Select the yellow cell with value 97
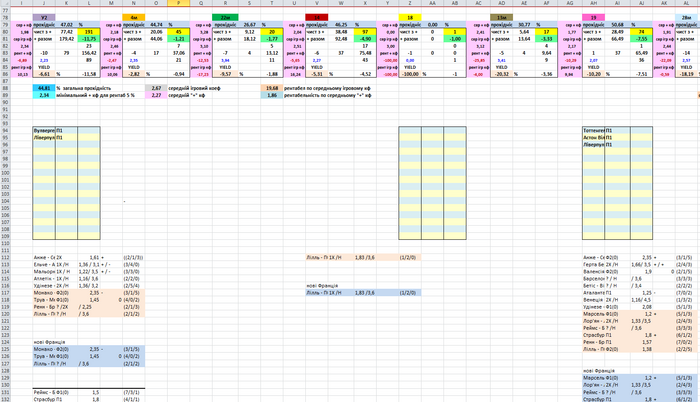The image size is (700, 402). pyautogui.click(x=365, y=32)
